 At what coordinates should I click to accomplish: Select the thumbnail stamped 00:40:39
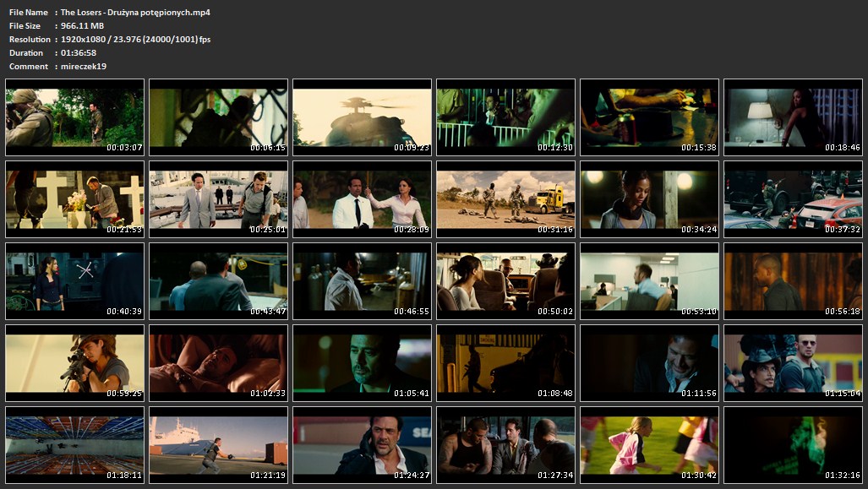[x=74, y=281]
